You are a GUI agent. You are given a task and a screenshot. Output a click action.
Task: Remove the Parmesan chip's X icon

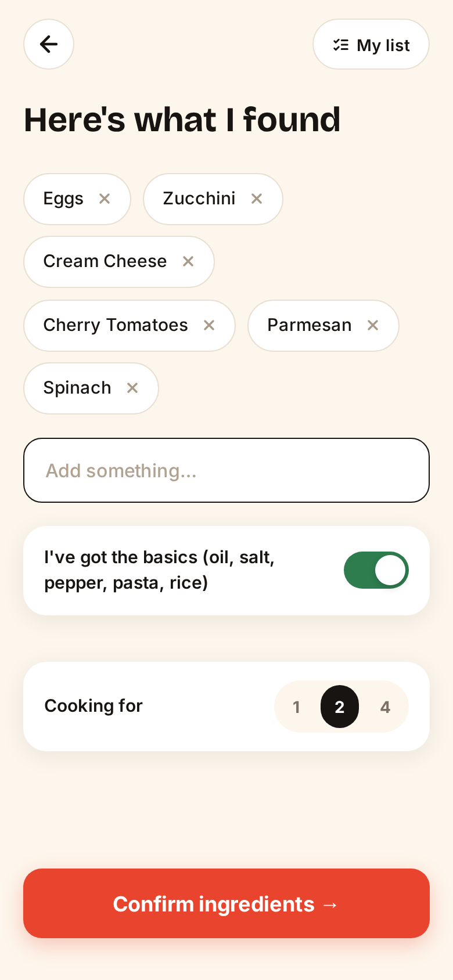pyautogui.click(x=373, y=325)
